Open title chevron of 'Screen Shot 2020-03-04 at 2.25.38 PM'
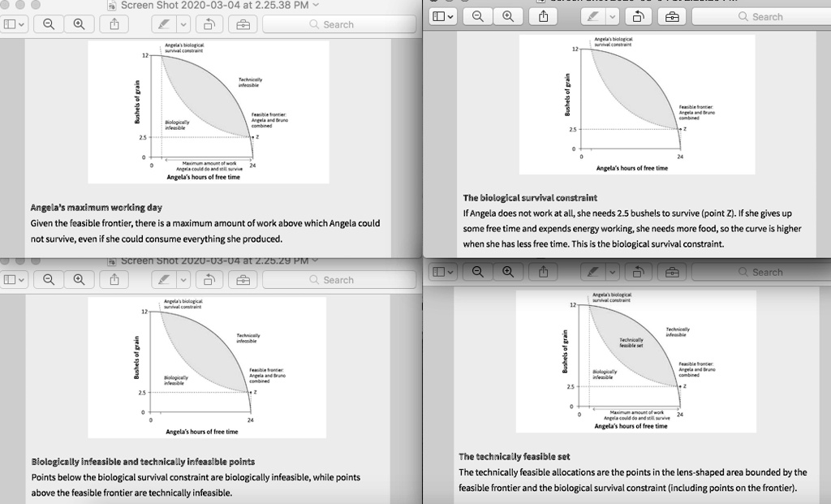 [316, 5]
